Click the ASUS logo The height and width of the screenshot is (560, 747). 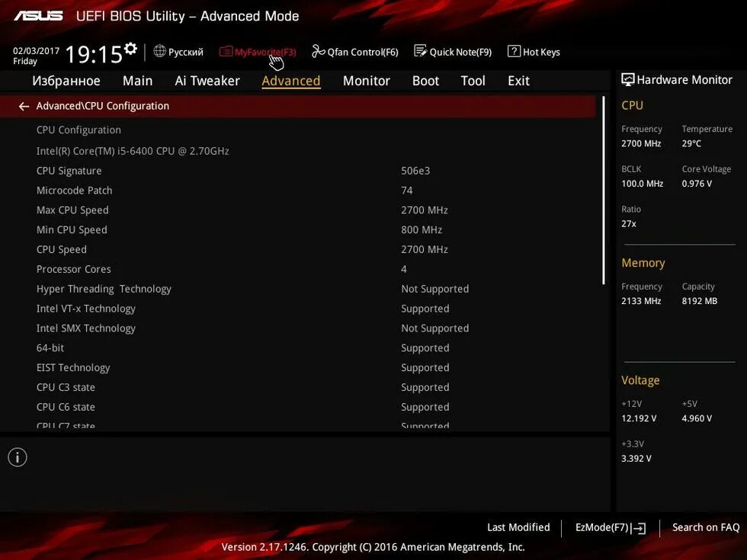[38, 16]
